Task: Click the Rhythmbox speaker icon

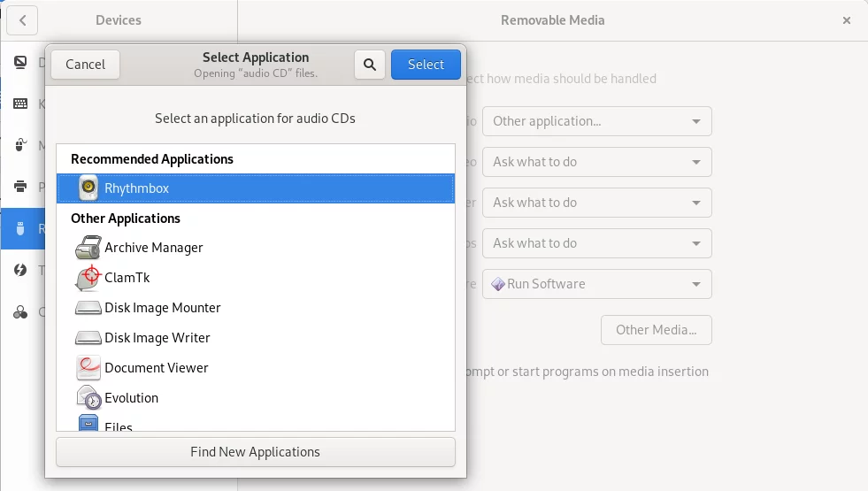Action: coord(88,188)
